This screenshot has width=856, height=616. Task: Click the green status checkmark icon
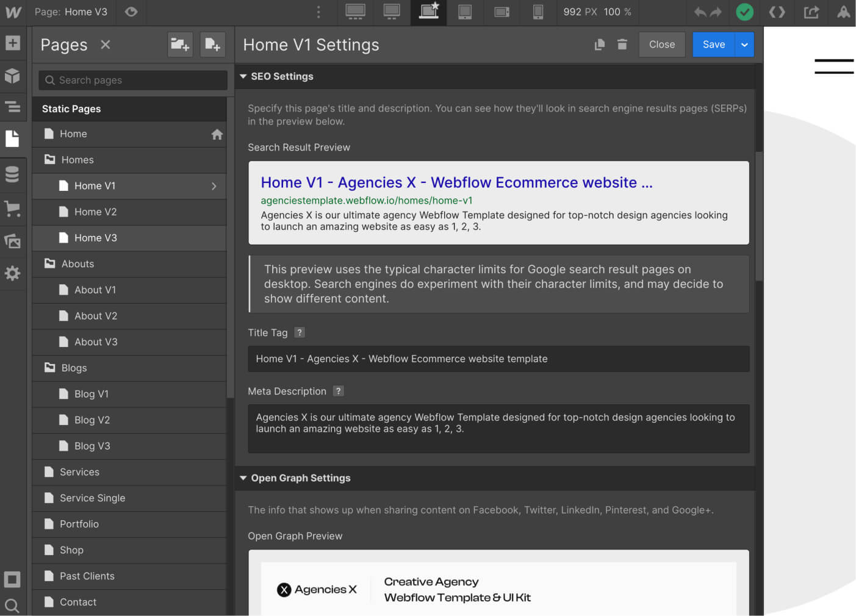(x=744, y=12)
